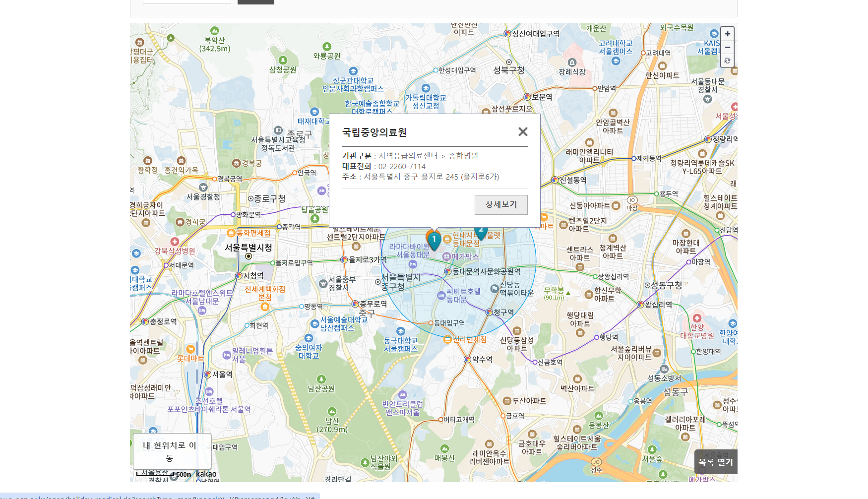Click the 청구역 station icon

[x=489, y=312]
